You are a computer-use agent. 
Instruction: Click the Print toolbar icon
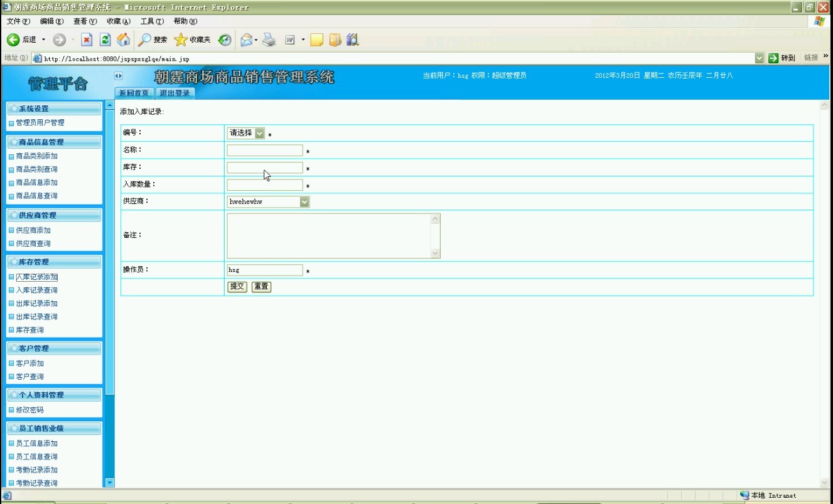click(x=269, y=40)
